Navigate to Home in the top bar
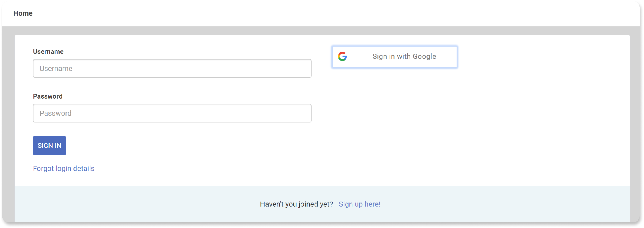This screenshot has height=228, width=644. pyautogui.click(x=23, y=13)
